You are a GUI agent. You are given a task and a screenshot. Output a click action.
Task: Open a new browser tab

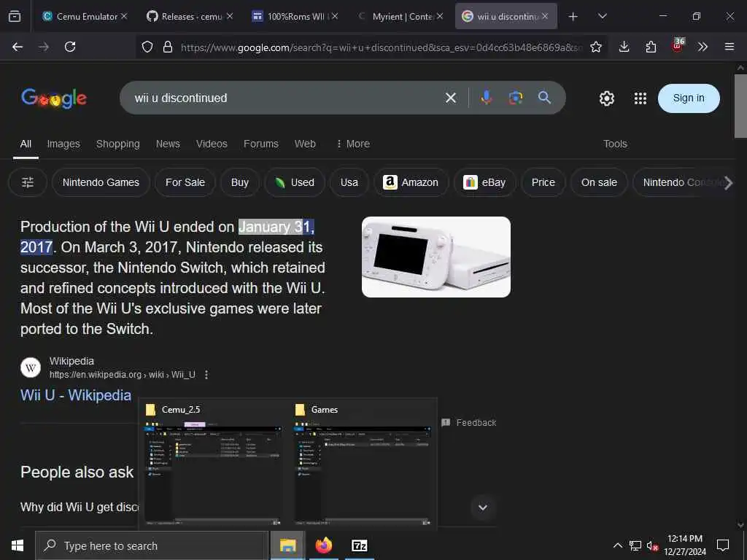click(573, 17)
